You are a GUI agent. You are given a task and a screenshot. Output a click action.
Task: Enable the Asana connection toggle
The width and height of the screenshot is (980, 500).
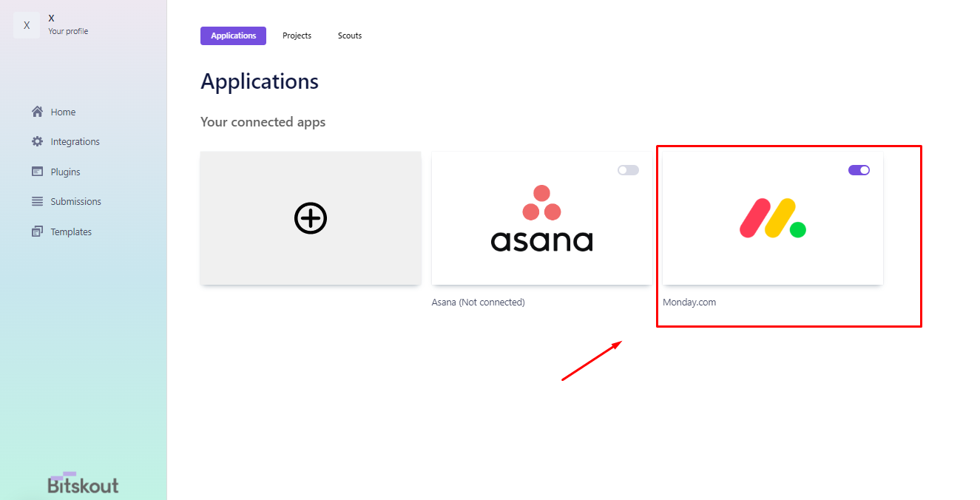click(x=628, y=170)
